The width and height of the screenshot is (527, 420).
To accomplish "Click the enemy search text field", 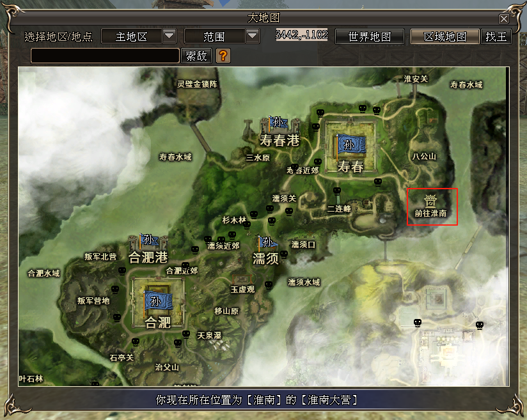I will click(x=105, y=56).
